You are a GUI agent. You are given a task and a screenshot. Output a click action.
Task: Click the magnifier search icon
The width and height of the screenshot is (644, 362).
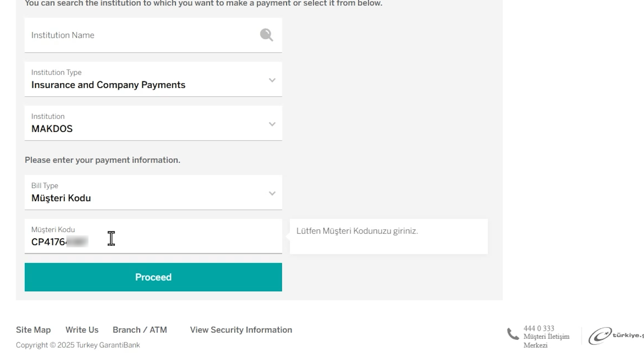tap(266, 35)
